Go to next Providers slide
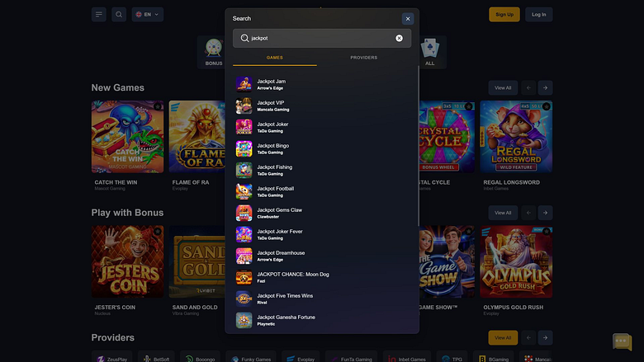 [x=545, y=338]
